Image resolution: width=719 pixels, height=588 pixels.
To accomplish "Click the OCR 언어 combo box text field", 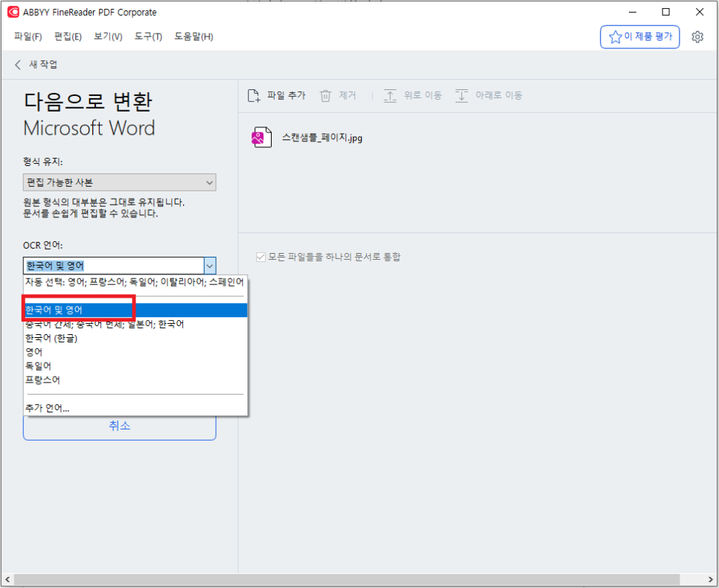I will [114, 266].
